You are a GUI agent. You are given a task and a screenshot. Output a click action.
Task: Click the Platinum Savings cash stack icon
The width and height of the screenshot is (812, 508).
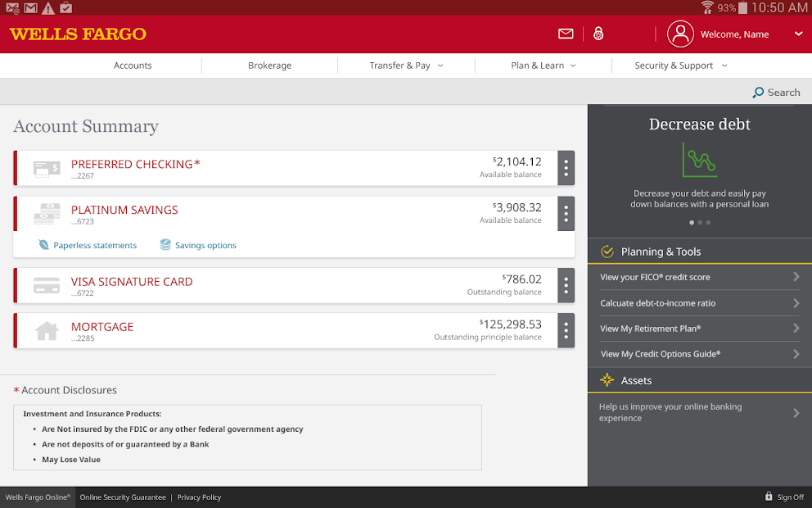(47, 214)
